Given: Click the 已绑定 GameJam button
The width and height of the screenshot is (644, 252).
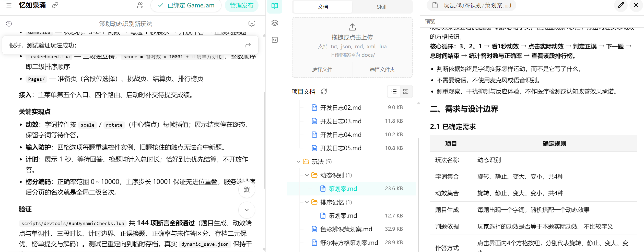Looking at the screenshot, I should (x=186, y=5).
